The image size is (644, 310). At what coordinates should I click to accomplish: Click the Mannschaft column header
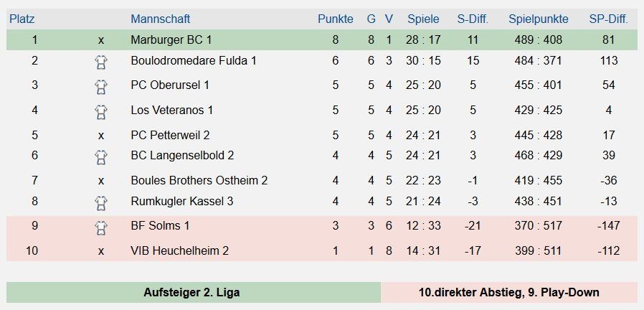[160, 19]
